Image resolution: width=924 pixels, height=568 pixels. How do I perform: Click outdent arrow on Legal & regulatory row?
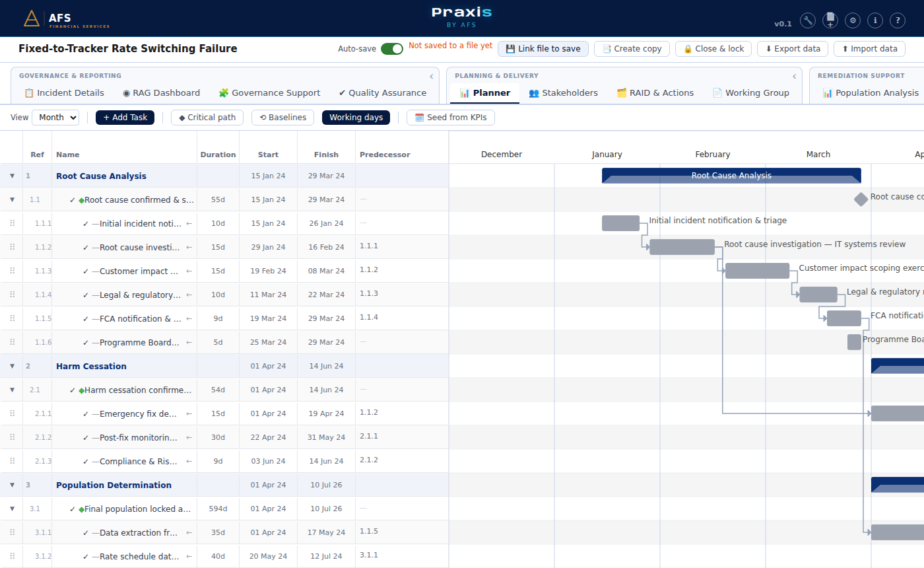[189, 295]
